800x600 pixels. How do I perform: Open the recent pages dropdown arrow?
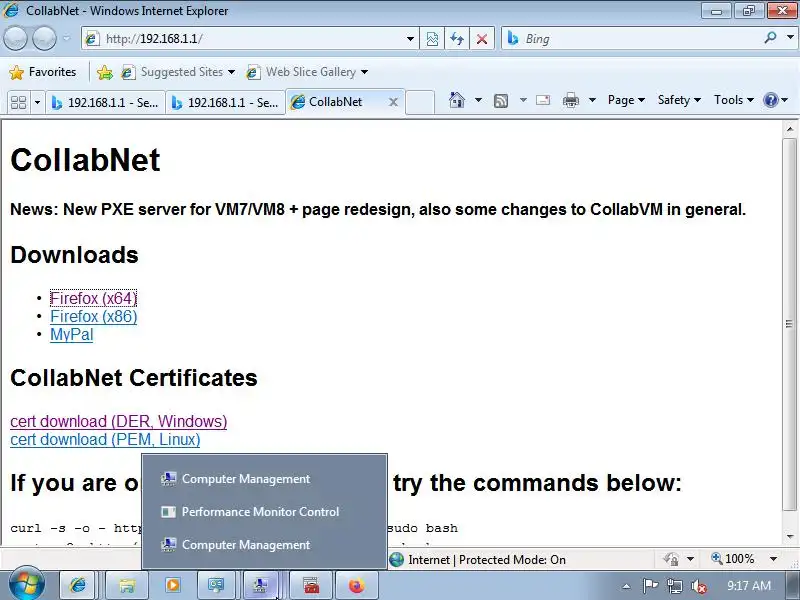[x=66, y=38]
